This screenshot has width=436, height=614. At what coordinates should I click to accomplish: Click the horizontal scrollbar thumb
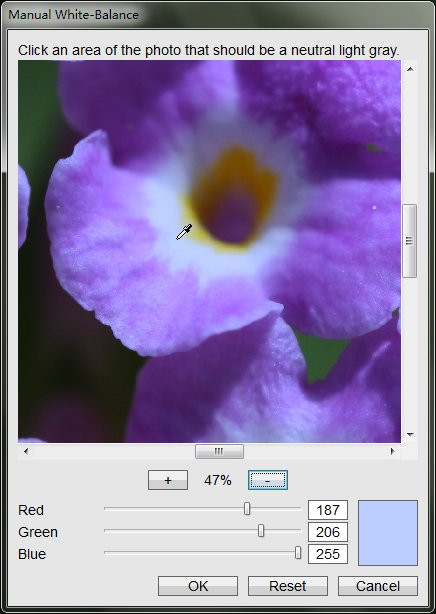click(219, 451)
